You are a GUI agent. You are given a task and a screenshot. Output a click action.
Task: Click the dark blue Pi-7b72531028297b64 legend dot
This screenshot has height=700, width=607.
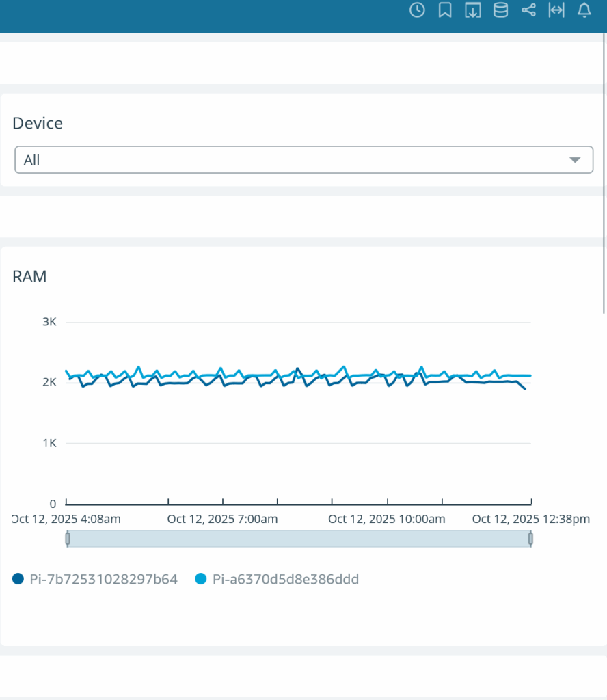tap(18, 579)
